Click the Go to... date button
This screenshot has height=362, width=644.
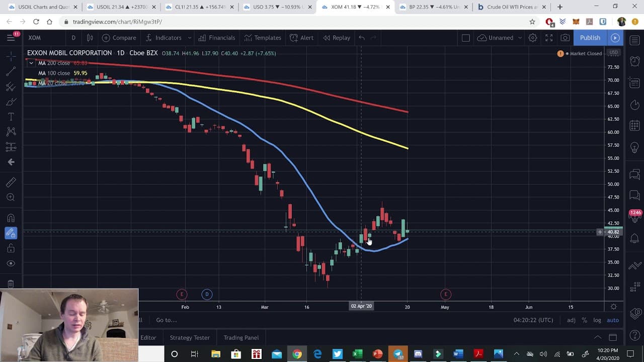click(166, 320)
